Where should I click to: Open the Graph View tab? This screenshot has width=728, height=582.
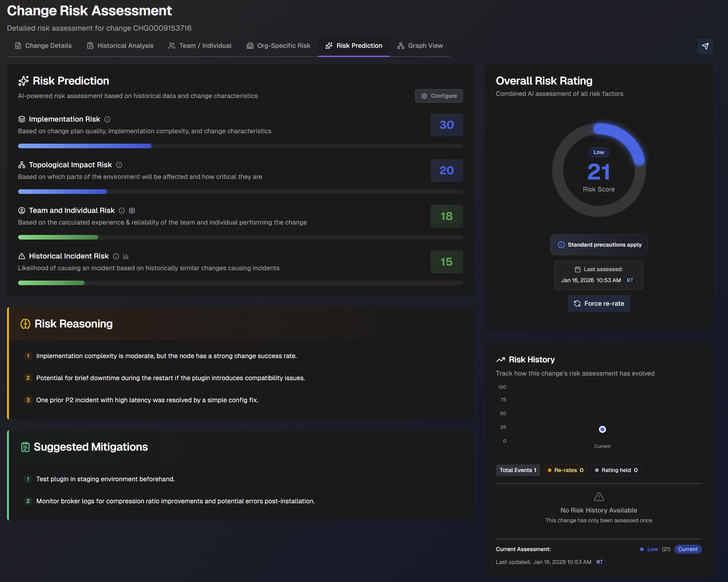(420, 46)
